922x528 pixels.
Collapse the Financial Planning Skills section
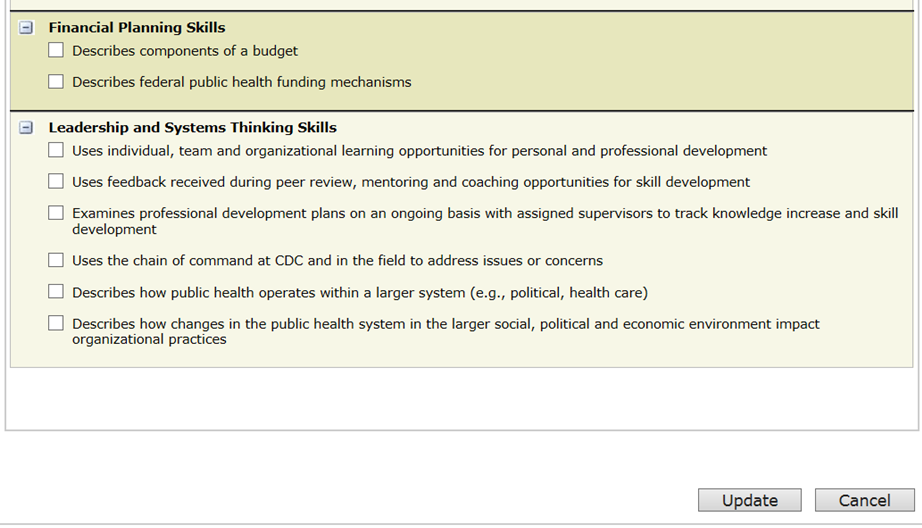[x=27, y=28]
